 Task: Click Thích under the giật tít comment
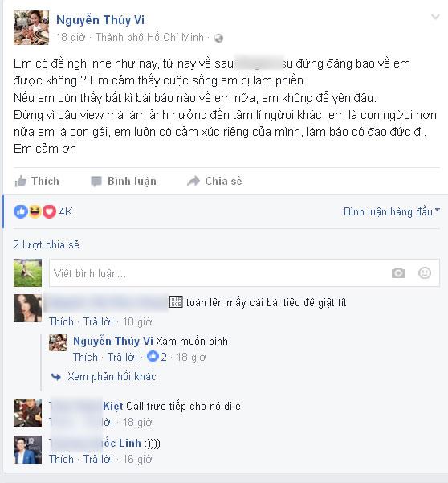pyautogui.click(x=61, y=321)
